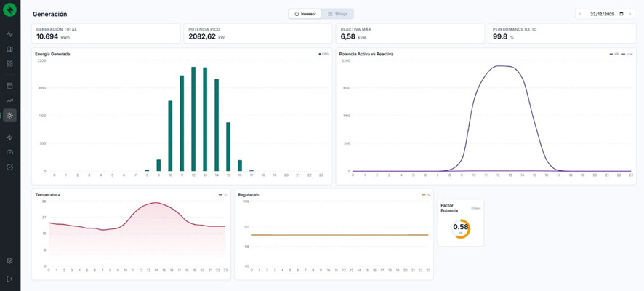This screenshot has width=644, height=291.
Task: Toggle the kWh legend in Energía Generada
Action: [323, 54]
